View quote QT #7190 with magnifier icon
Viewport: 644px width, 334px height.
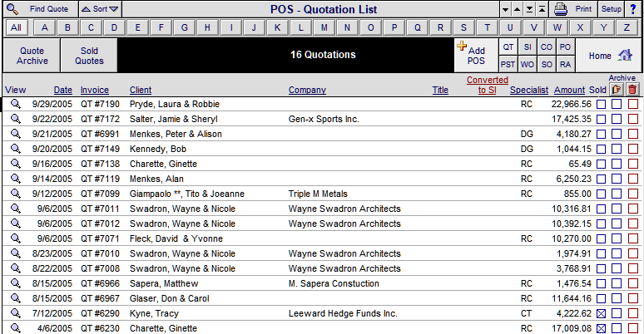point(16,104)
